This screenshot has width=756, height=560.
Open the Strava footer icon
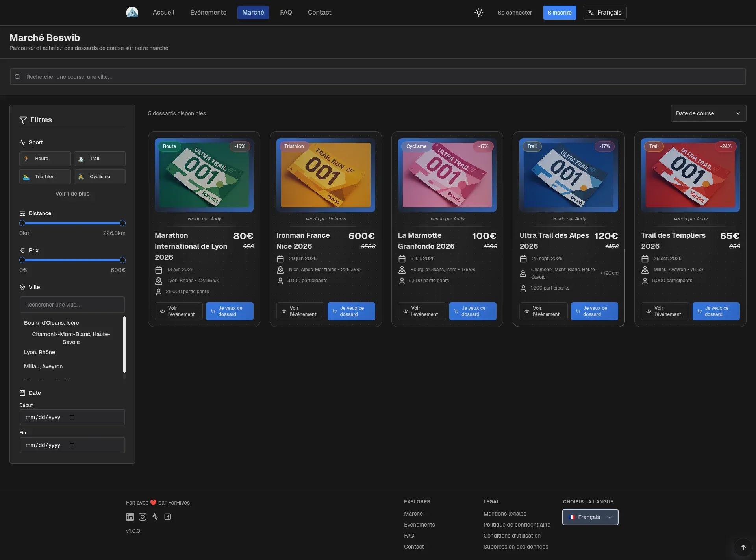155,517
